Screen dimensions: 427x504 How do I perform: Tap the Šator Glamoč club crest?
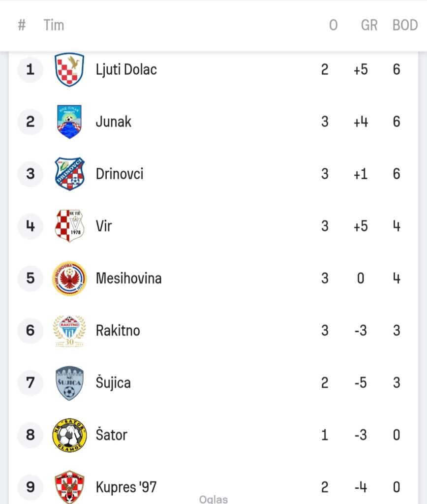69,435
